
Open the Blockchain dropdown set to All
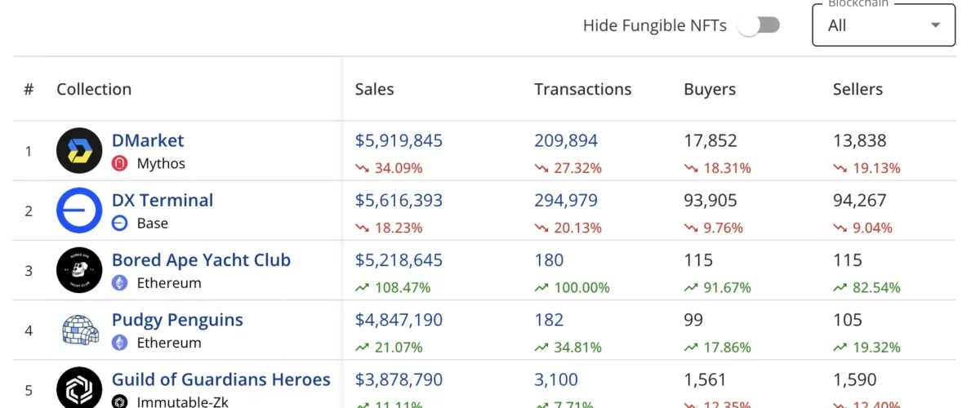874,25
